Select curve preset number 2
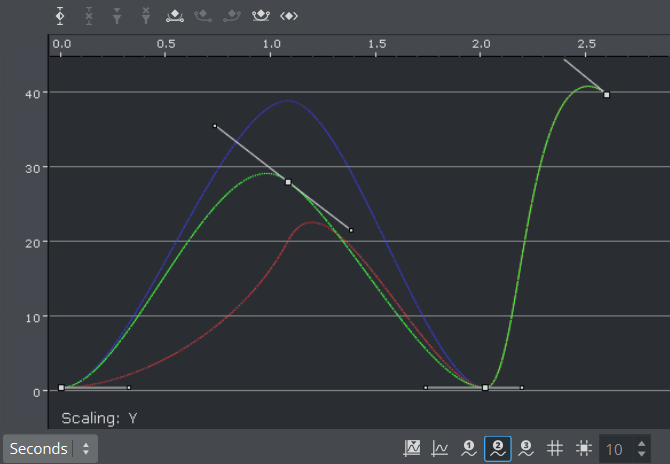The height and width of the screenshot is (464, 670). [x=498, y=449]
